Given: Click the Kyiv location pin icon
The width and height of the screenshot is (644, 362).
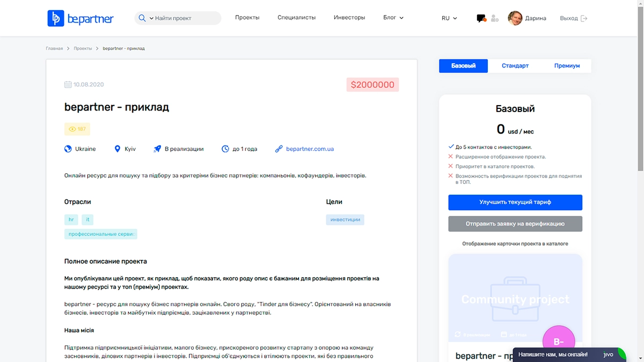Looking at the screenshot, I should tap(118, 149).
